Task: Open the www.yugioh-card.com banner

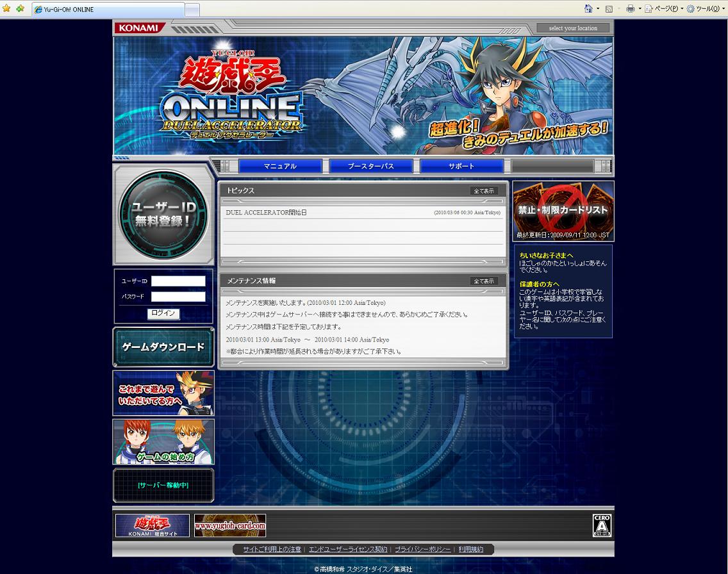Action: 230,525
